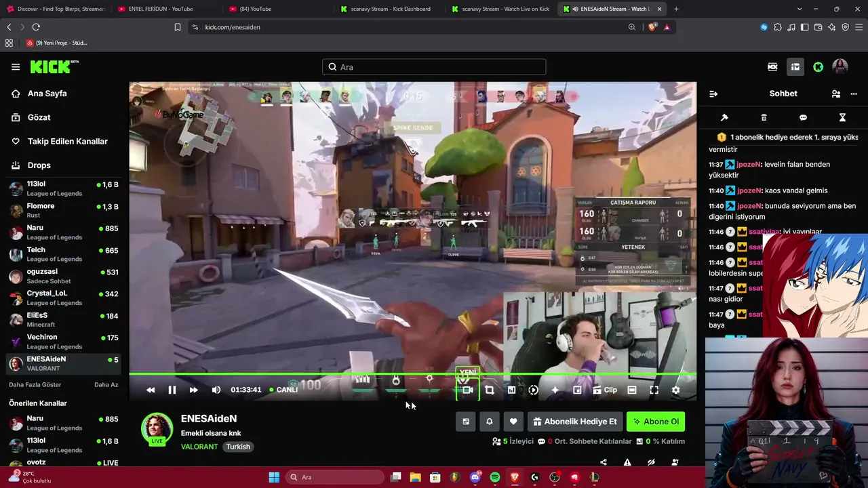Toggle channel notifications bell
This screenshot has height=488, width=868.
tap(490, 422)
